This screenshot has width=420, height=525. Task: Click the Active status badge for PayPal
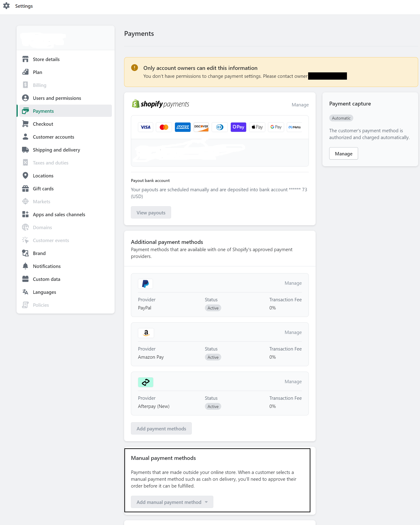coord(213,308)
